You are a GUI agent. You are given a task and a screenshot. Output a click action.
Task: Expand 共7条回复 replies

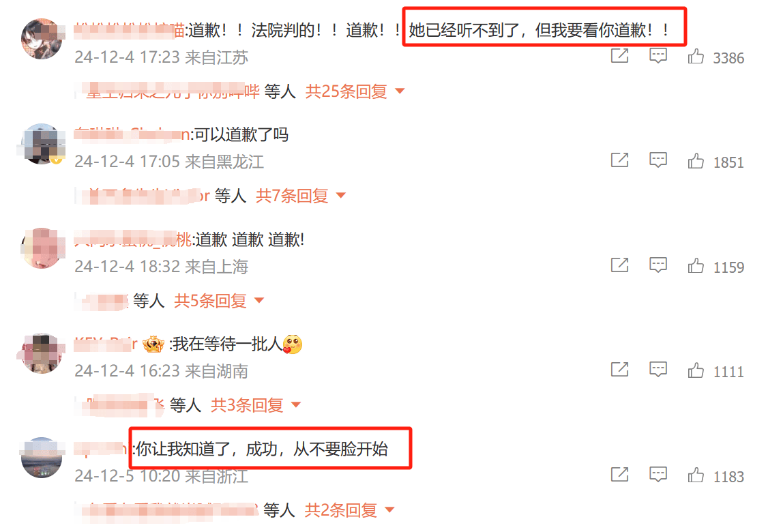[301, 196]
